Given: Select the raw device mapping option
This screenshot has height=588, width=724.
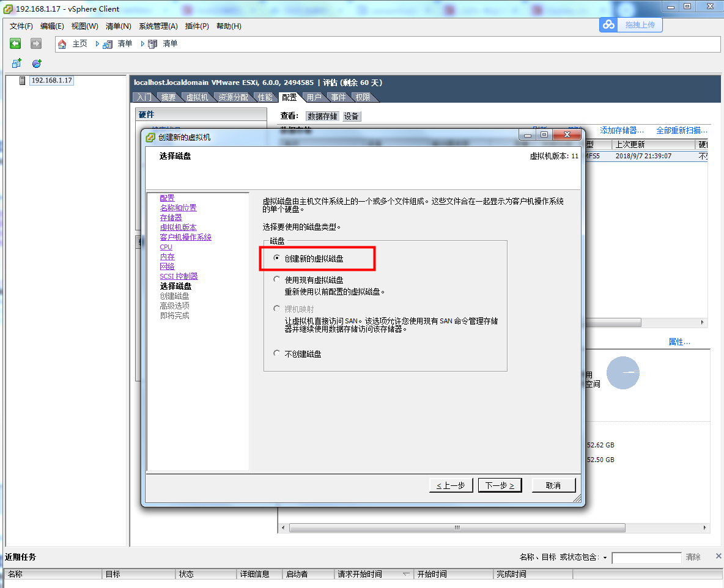Looking at the screenshot, I should [276, 308].
